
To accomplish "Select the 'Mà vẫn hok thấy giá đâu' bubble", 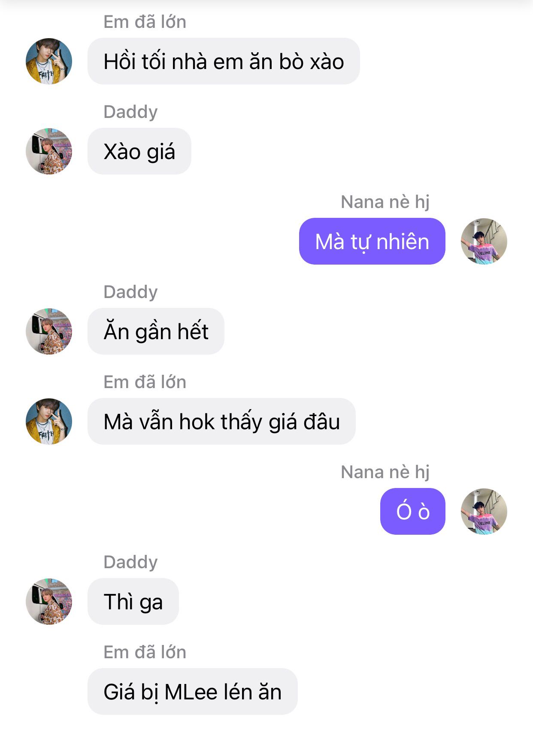I will click(x=221, y=422).
